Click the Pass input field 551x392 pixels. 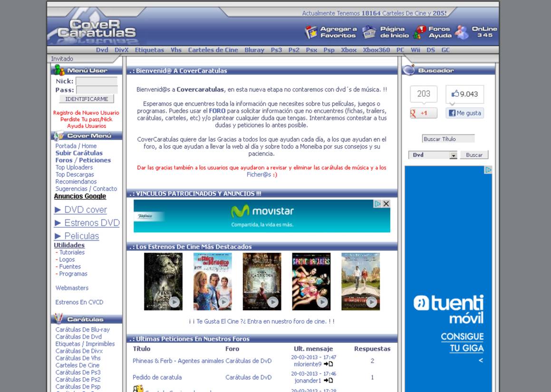coord(97,90)
